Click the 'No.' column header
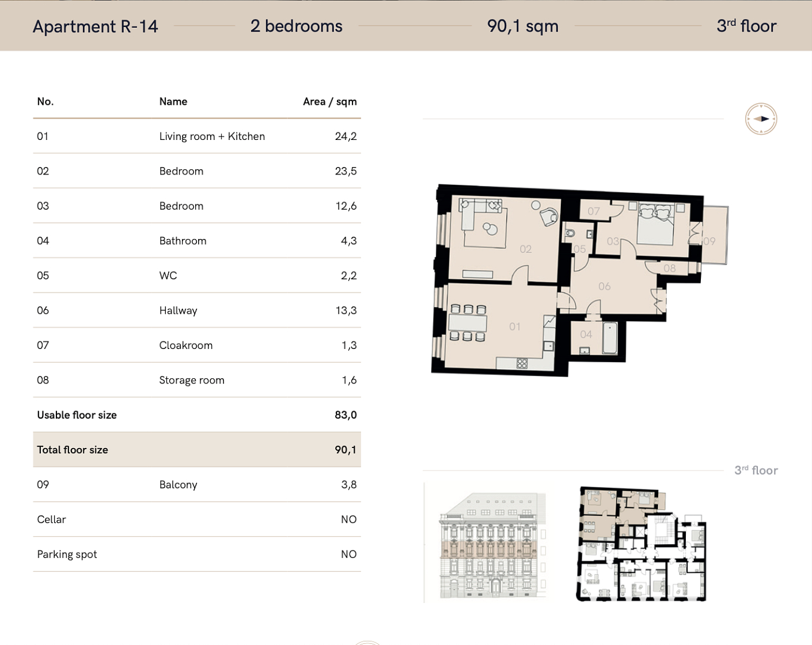Viewport: 812px width, 645px height. 45,101
